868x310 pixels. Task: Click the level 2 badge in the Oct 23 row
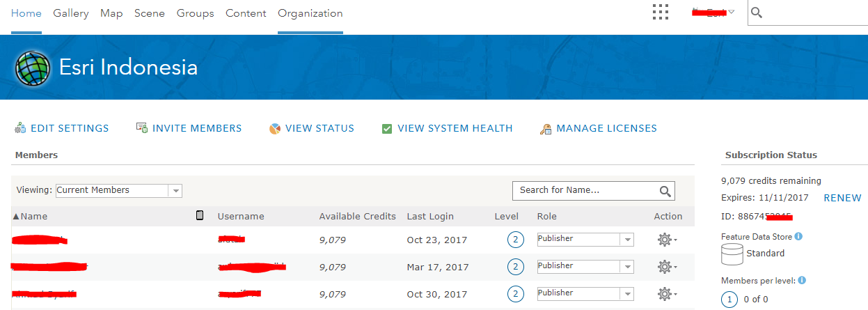[x=515, y=240]
